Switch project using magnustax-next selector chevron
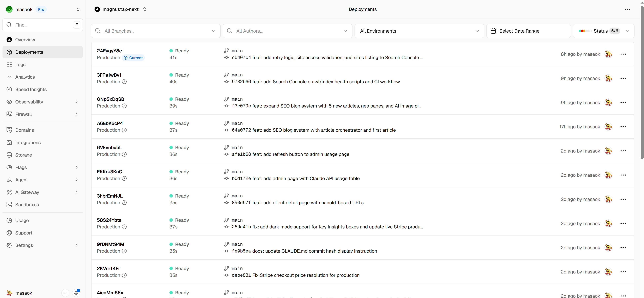Viewport: 644px width, 298px height. (x=145, y=9)
